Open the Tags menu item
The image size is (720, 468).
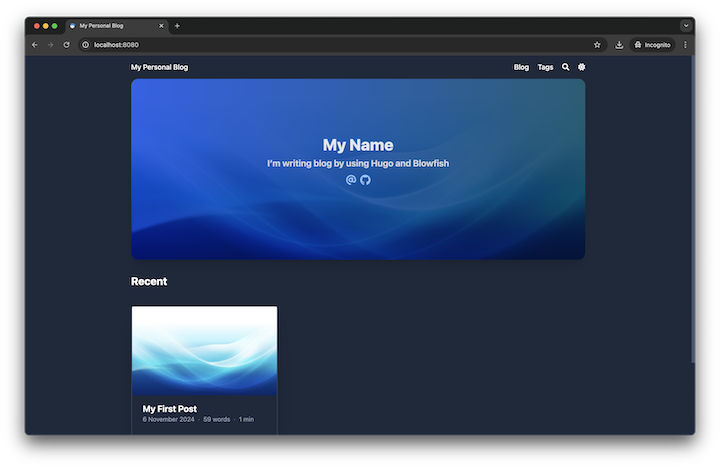[x=545, y=67]
